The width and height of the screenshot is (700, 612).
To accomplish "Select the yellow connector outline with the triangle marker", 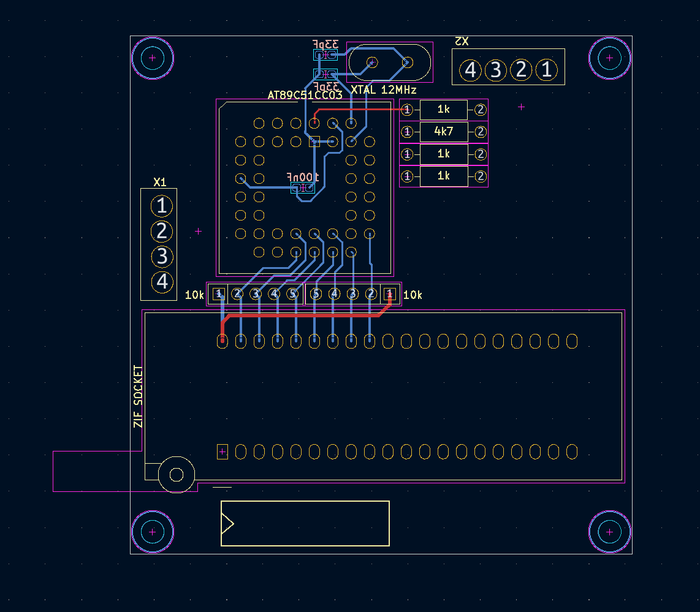I will 305,523.
